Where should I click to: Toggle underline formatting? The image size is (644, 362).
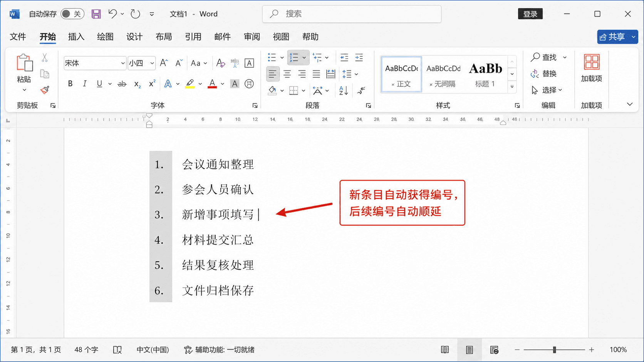point(99,84)
